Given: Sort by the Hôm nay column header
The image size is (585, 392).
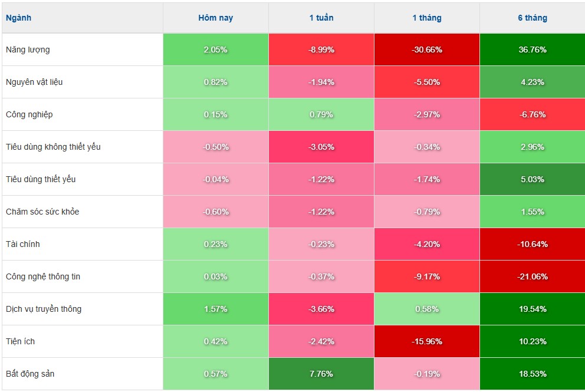Looking at the screenshot, I should point(215,18).
